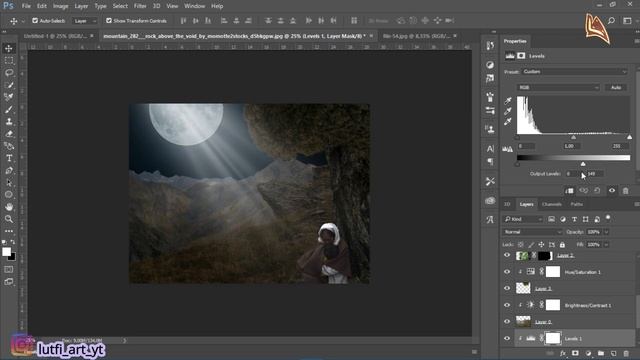Open the Opacity value dropdown arrow
The image size is (640, 360).
(x=606, y=232)
